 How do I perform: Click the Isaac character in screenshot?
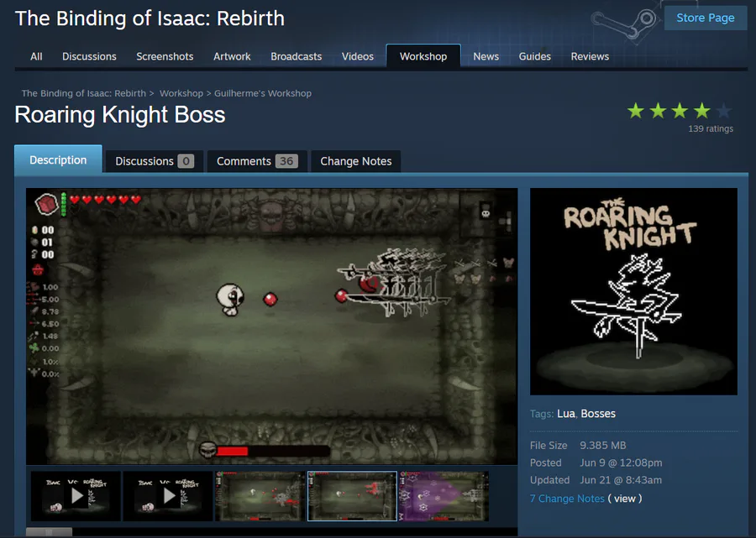[230, 299]
